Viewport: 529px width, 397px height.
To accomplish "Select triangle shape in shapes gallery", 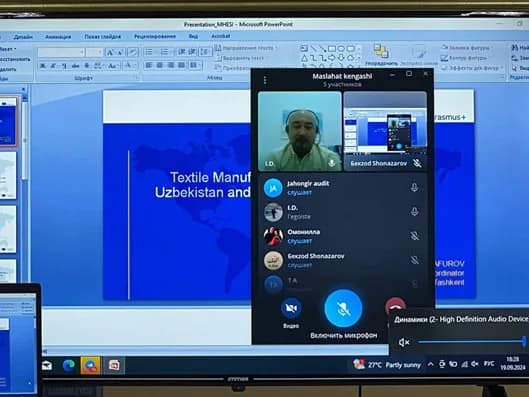I will click(304, 58).
